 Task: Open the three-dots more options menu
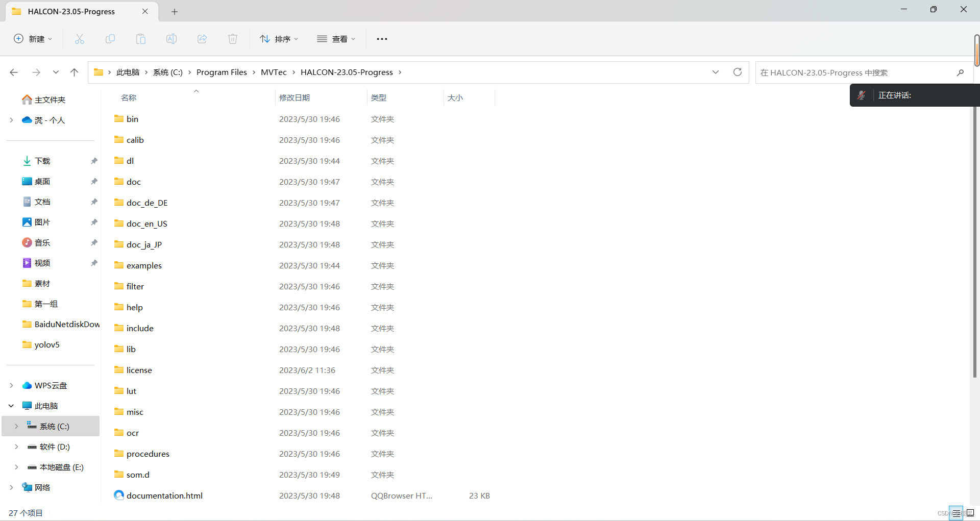click(x=382, y=39)
